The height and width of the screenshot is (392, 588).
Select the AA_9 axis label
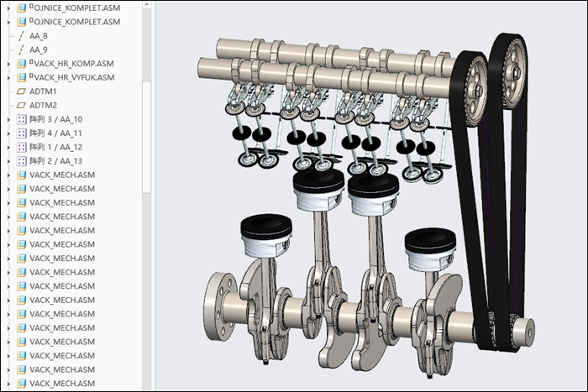coord(39,50)
